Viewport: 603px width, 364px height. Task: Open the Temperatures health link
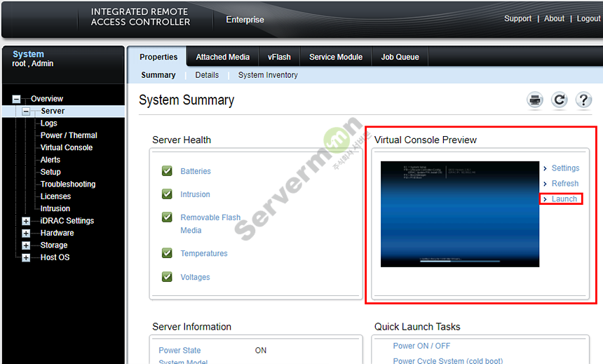(x=204, y=254)
